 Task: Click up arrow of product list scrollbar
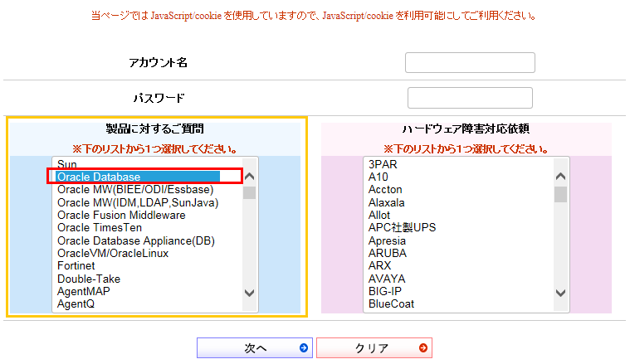click(250, 176)
